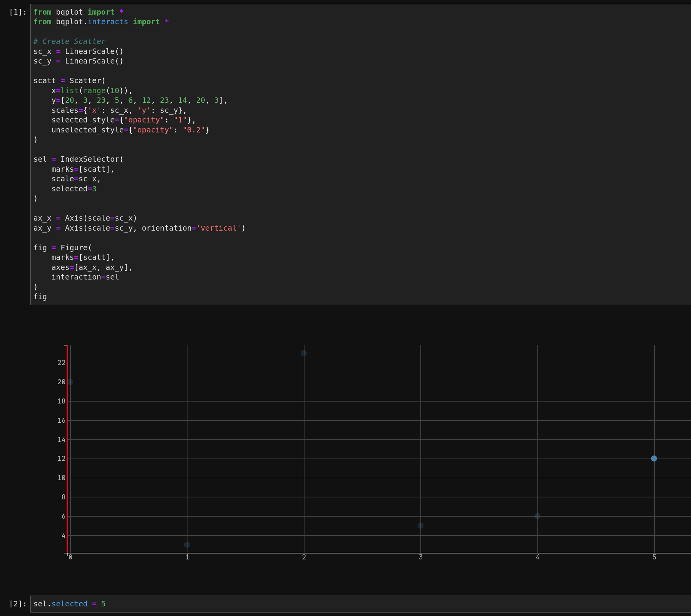Click the y-axis tick label 12

(62, 459)
